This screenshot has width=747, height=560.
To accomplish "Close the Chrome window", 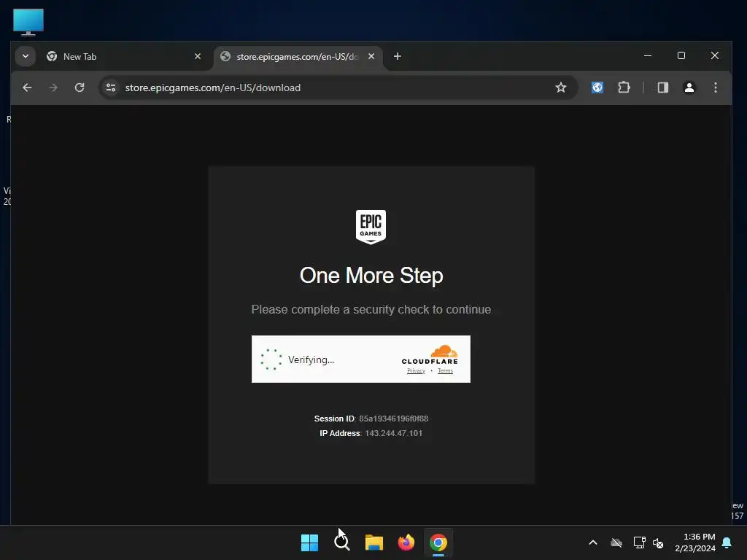I will 715,55.
